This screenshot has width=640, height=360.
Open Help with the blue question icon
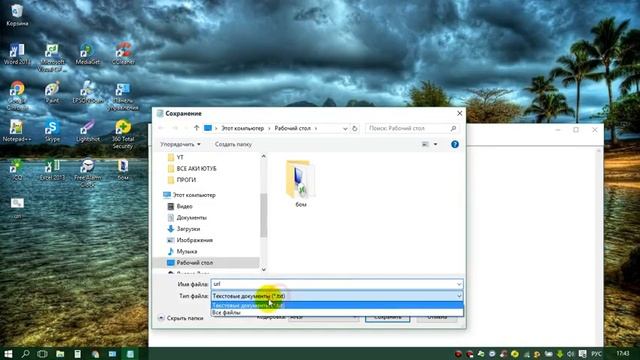tap(455, 144)
